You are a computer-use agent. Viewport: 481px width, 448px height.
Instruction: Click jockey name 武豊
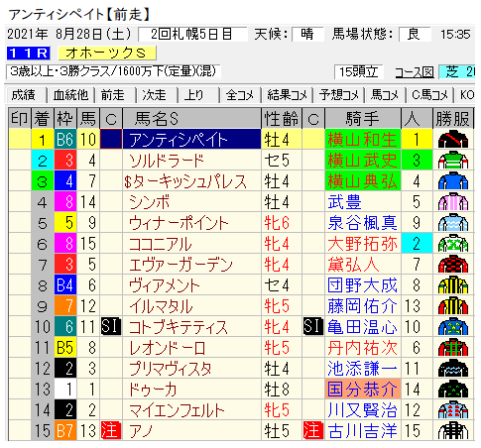pos(344,202)
